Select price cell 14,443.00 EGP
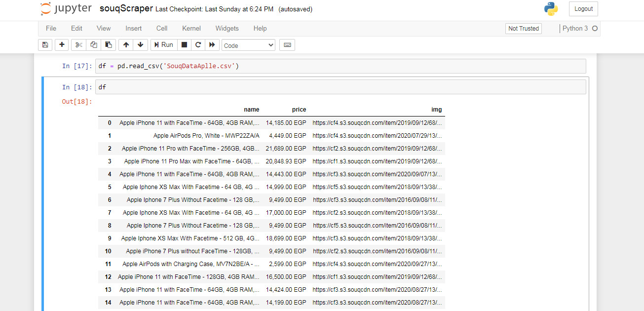This screenshot has height=311, width=644. point(286,174)
